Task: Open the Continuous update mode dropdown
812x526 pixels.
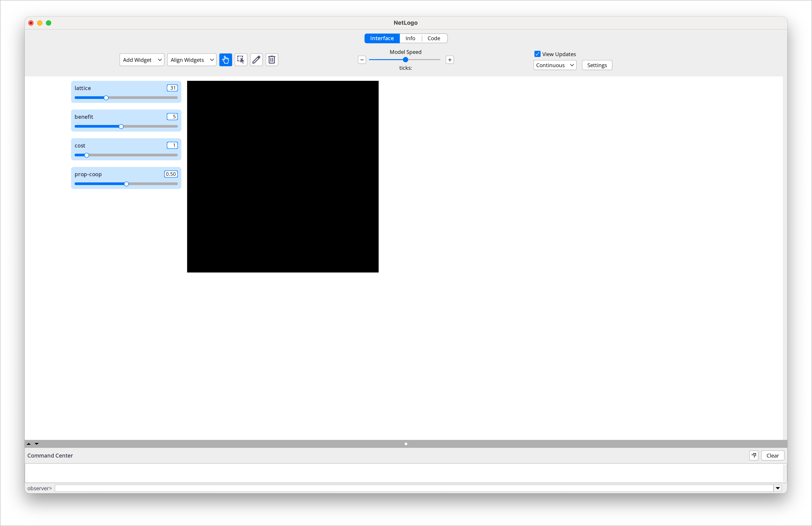Action: coord(555,65)
